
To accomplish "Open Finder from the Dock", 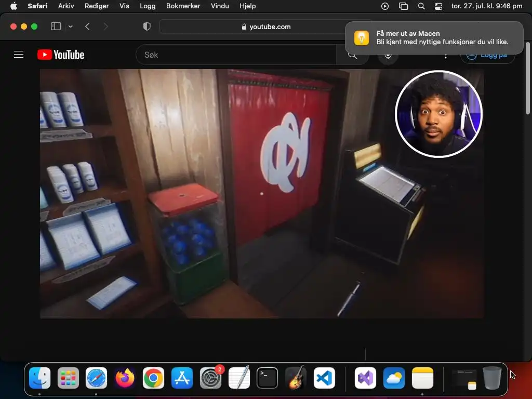I will (39, 378).
